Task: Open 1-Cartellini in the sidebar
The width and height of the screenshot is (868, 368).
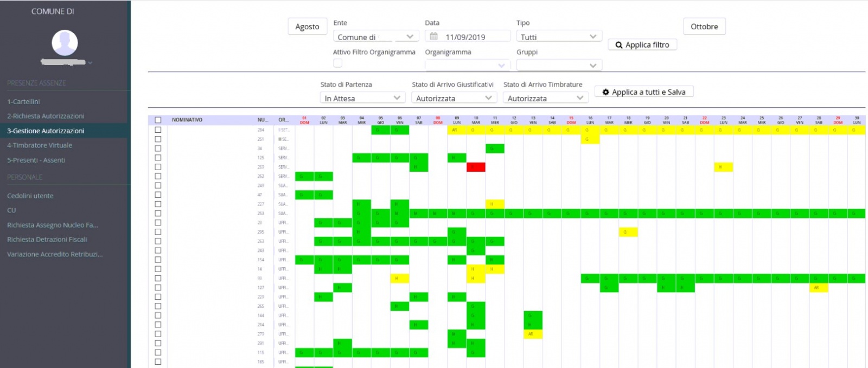Action: [x=23, y=101]
